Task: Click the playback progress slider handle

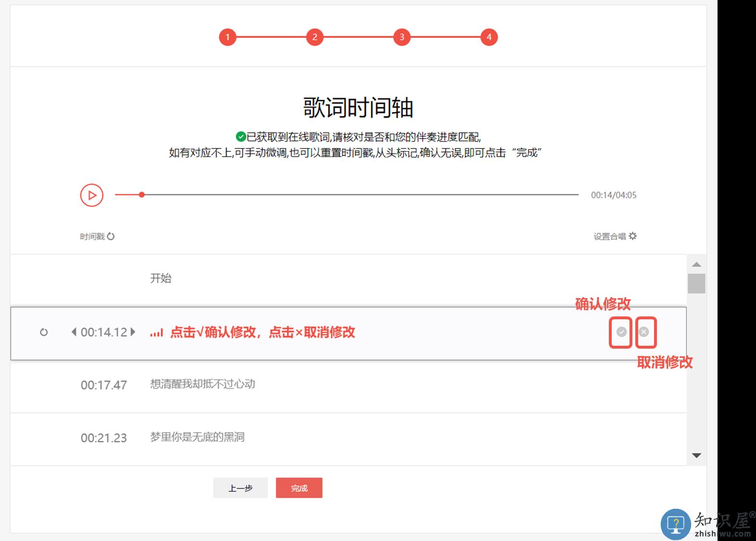Action: pyautogui.click(x=142, y=195)
